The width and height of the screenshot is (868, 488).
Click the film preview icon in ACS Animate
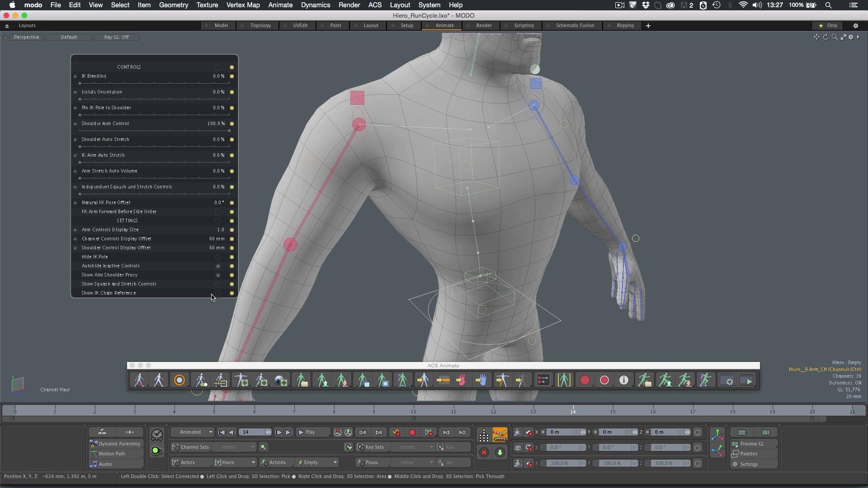746,380
